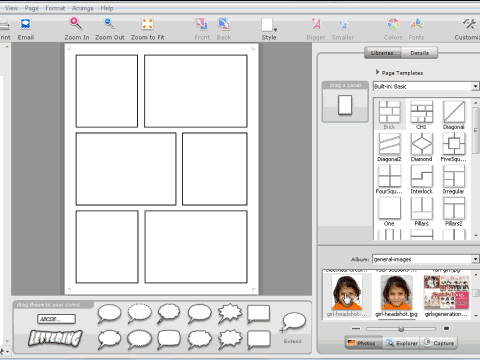Collapse the Page Templates section
The height and width of the screenshot is (360, 480).
tap(377, 72)
